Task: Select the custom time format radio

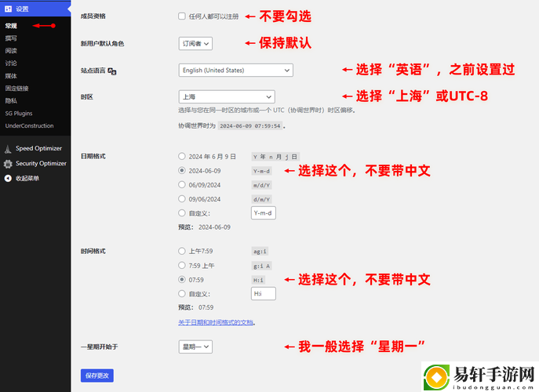Action: [x=182, y=294]
